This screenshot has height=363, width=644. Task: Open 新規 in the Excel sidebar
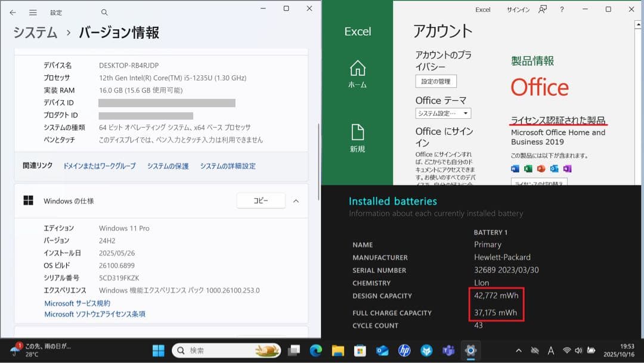357,137
